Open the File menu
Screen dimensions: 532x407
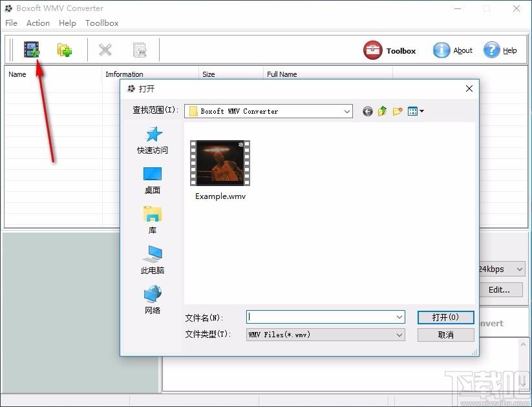(11, 23)
